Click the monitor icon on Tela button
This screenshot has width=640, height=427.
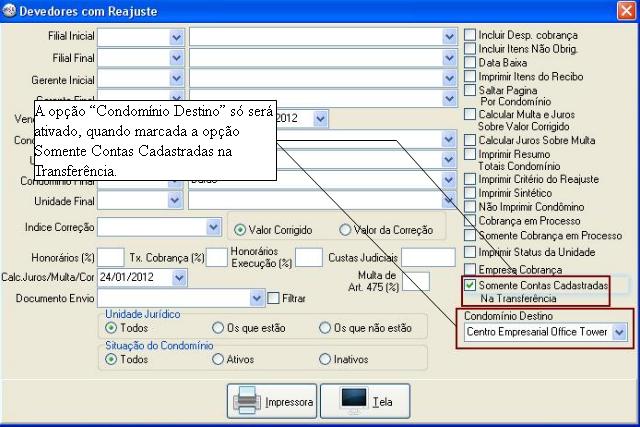pyautogui.click(x=353, y=401)
